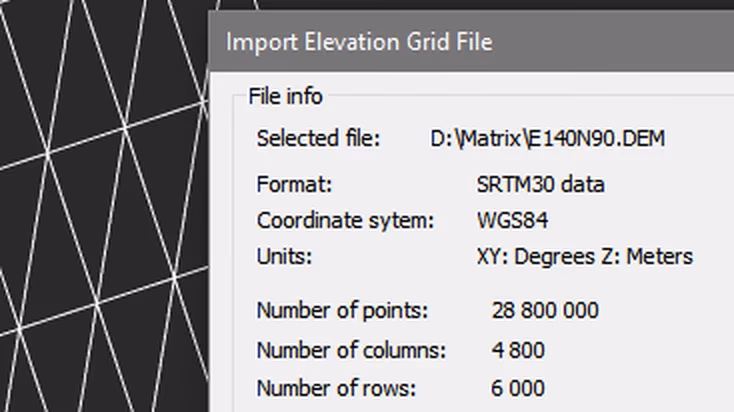The height and width of the screenshot is (412, 734).
Task: Click the Coordinate sytem label
Action: click(345, 221)
